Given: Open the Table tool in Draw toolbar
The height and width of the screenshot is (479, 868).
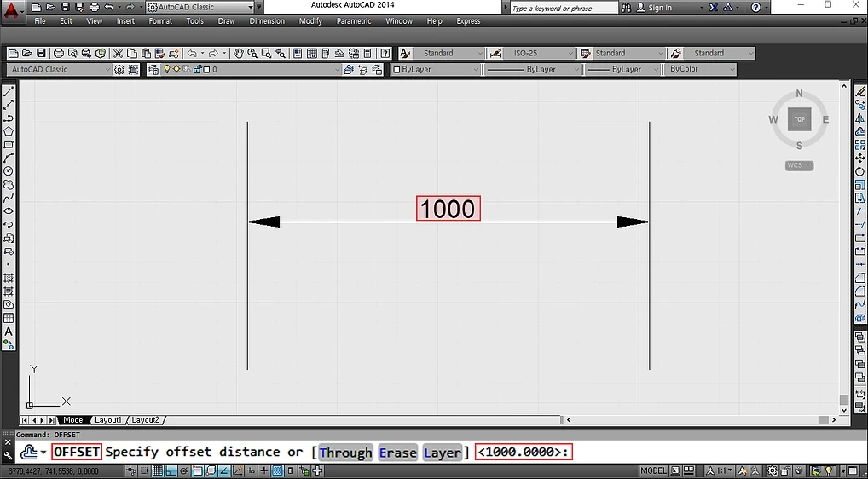Looking at the screenshot, I should [x=9, y=318].
